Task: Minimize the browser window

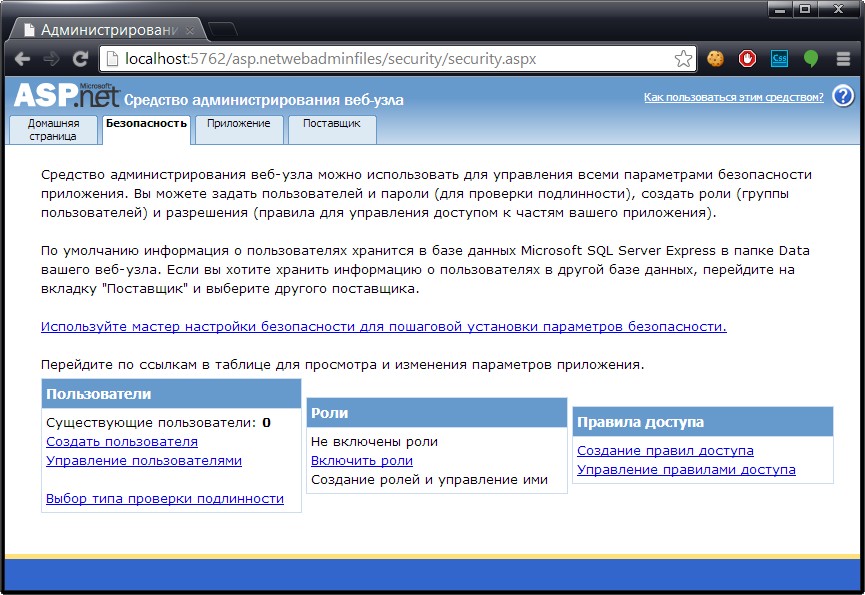Action: [779, 9]
